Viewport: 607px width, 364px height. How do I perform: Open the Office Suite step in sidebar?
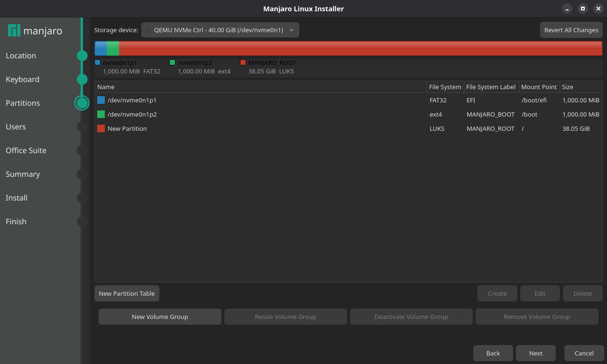[x=26, y=150]
